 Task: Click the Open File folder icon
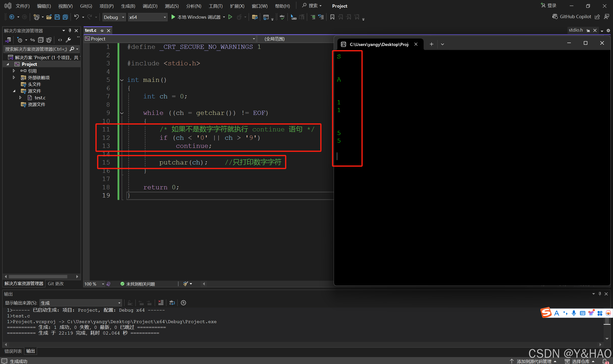(x=49, y=17)
